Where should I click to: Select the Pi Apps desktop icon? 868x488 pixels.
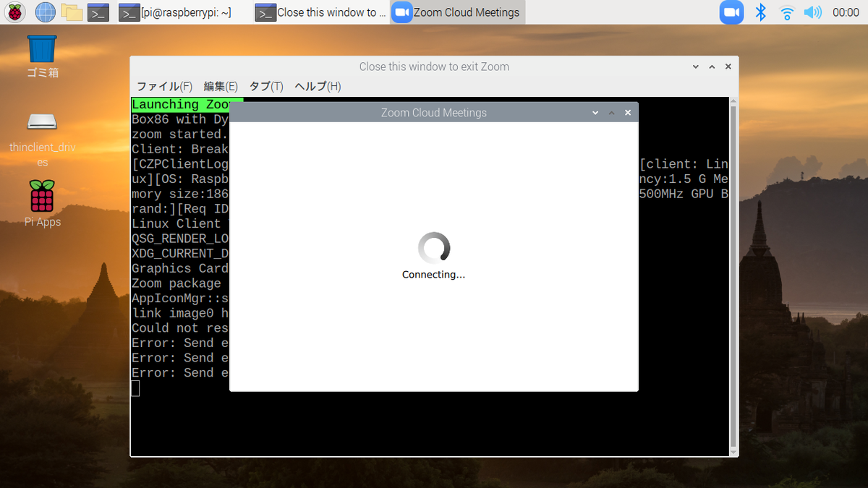(43, 204)
